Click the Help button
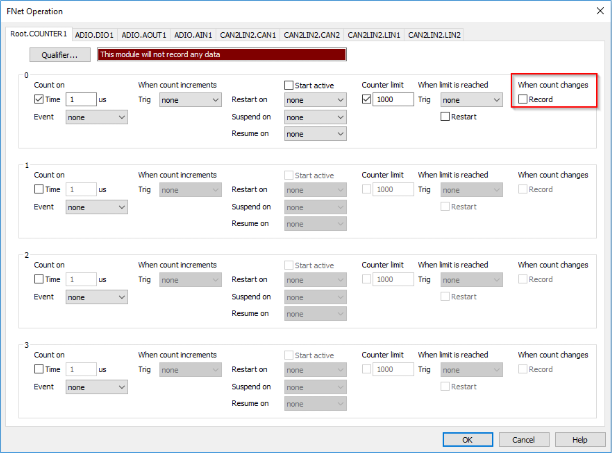Screen dimensions: 612x453 (x=578, y=439)
